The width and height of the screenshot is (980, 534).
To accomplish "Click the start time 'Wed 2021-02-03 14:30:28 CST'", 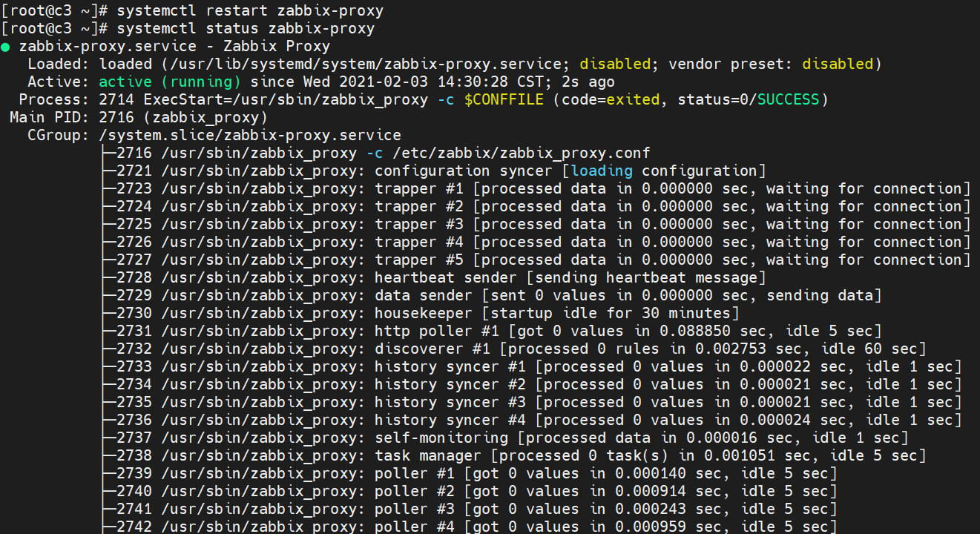I will coord(424,82).
